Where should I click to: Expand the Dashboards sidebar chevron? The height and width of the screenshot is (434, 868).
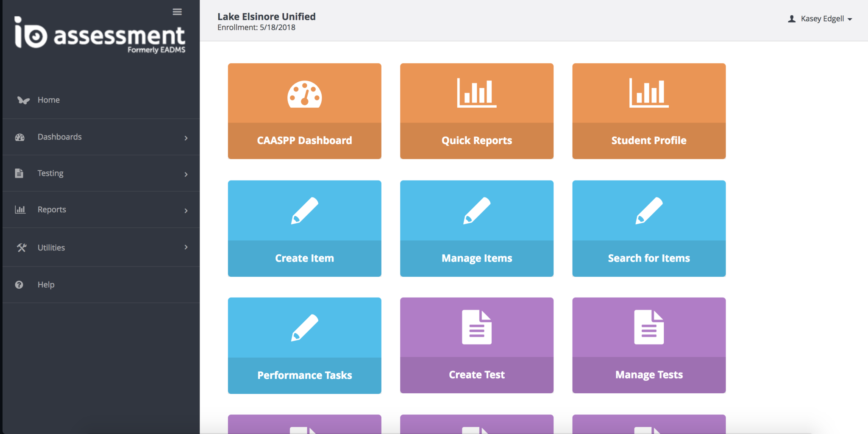(186, 138)
